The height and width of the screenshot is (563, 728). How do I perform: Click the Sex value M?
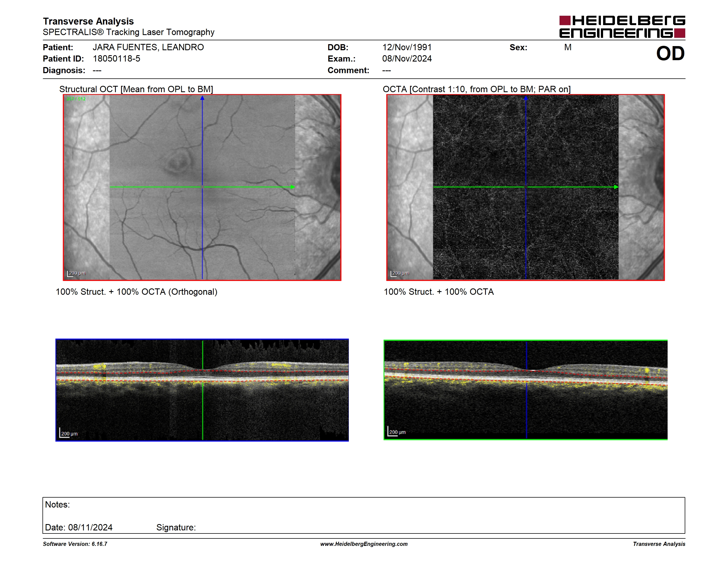(568, 47)
